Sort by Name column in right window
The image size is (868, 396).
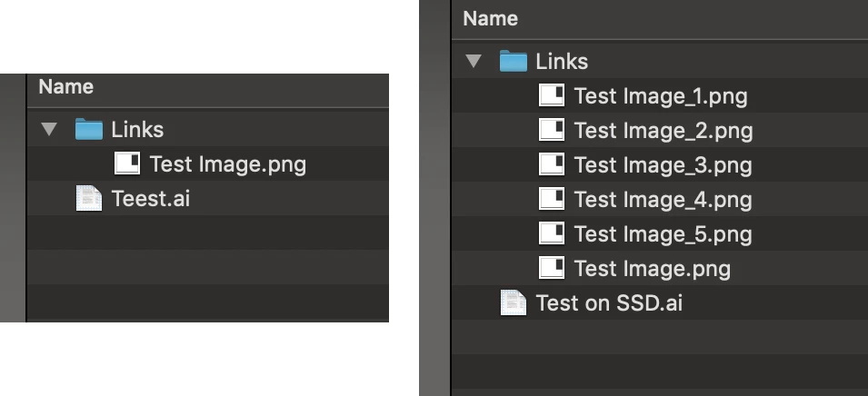[x=491, y=19]
